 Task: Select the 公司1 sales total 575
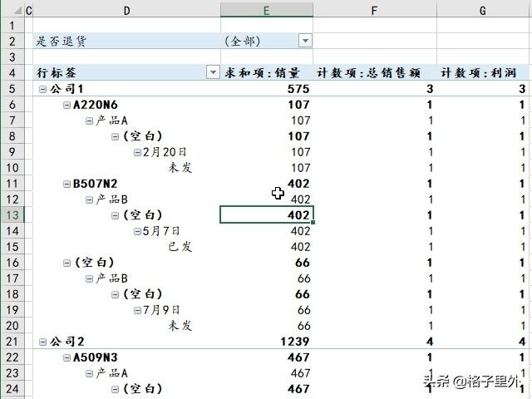tap(296, 89)
